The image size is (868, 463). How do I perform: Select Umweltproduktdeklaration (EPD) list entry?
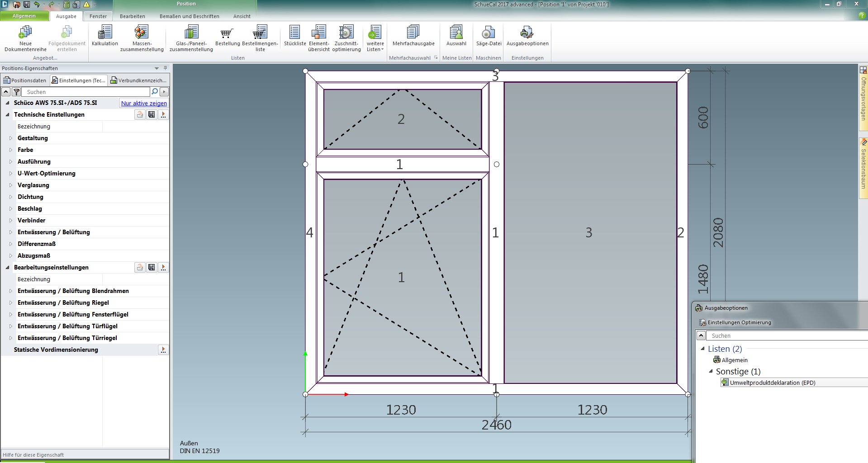click(772, 383)
